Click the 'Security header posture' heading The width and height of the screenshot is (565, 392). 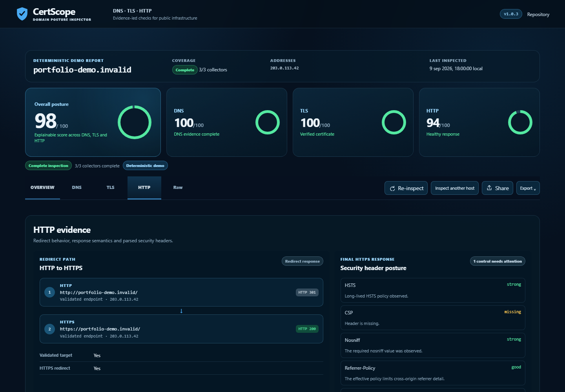click(373, 268)
